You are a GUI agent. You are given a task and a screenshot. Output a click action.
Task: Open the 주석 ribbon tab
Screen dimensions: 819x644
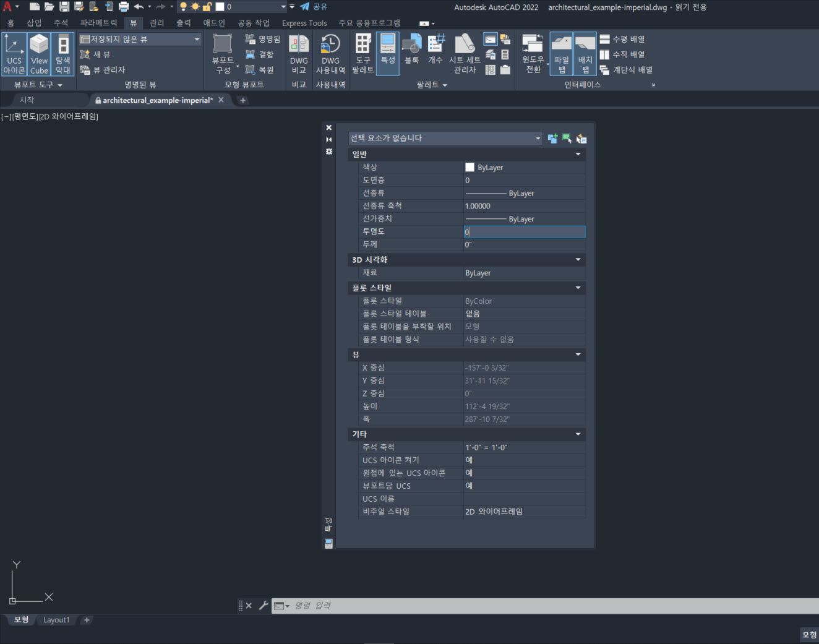[61, 23]
